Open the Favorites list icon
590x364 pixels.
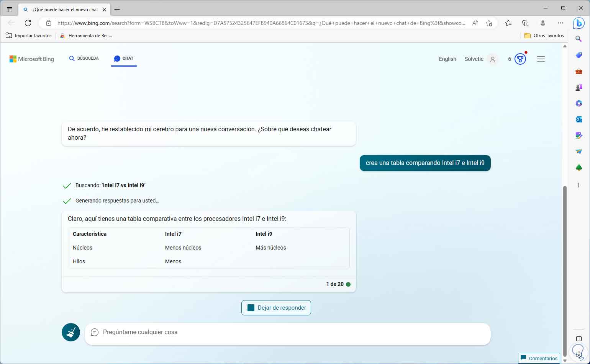pyautogui.click(x=508, y=23)
